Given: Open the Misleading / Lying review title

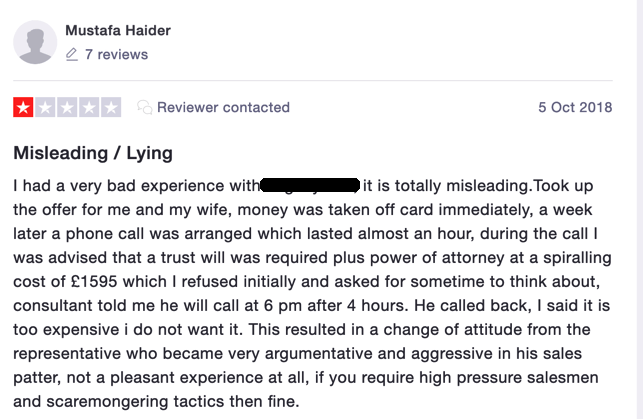Looking at the screenshot, I should pyautogui.click(x=93, y=153).
